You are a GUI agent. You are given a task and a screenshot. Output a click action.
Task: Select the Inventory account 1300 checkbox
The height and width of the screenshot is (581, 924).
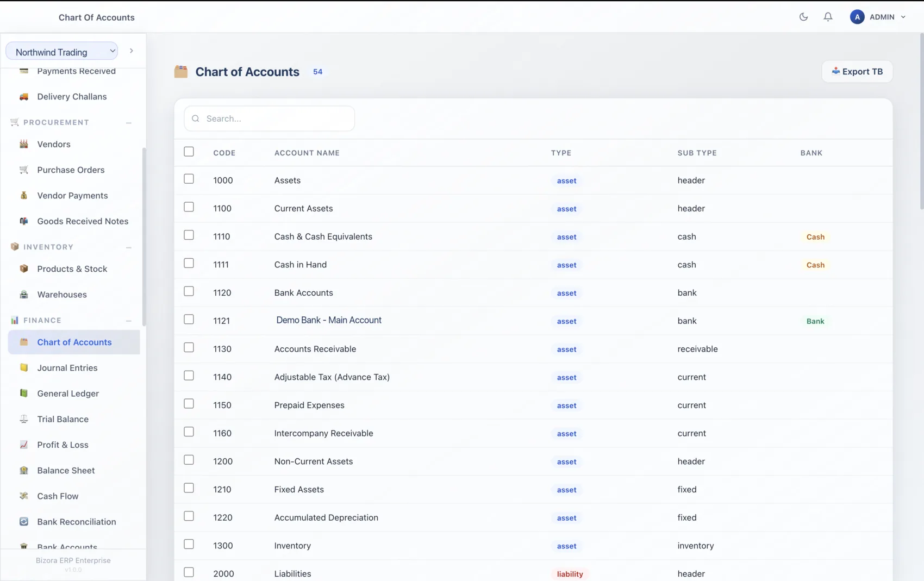point(189,544)
